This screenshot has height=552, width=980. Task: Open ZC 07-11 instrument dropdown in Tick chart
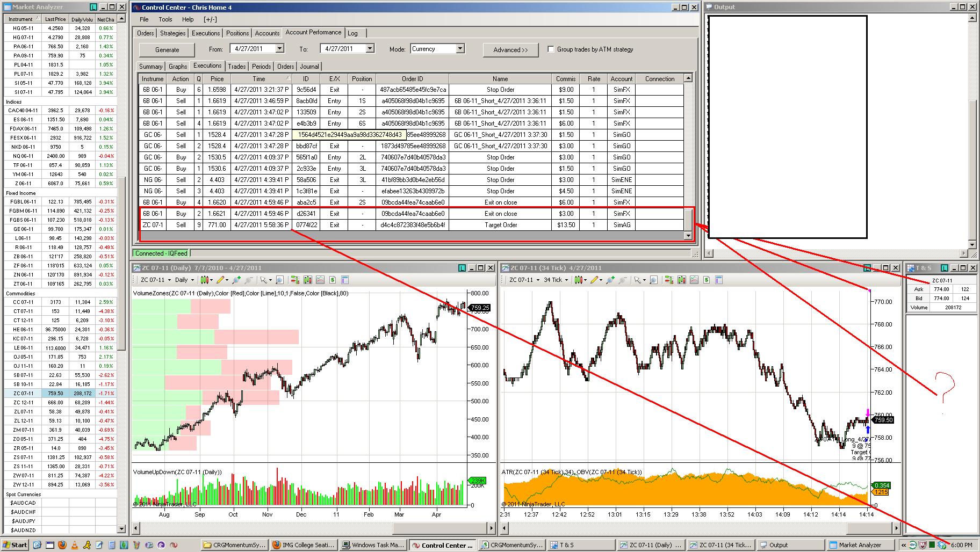pos(524,280)
